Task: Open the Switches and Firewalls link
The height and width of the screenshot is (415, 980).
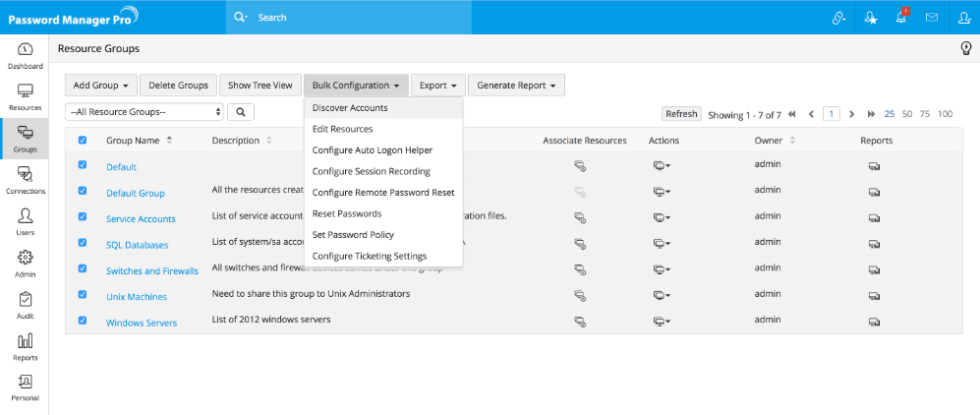Action: [151, 270]
